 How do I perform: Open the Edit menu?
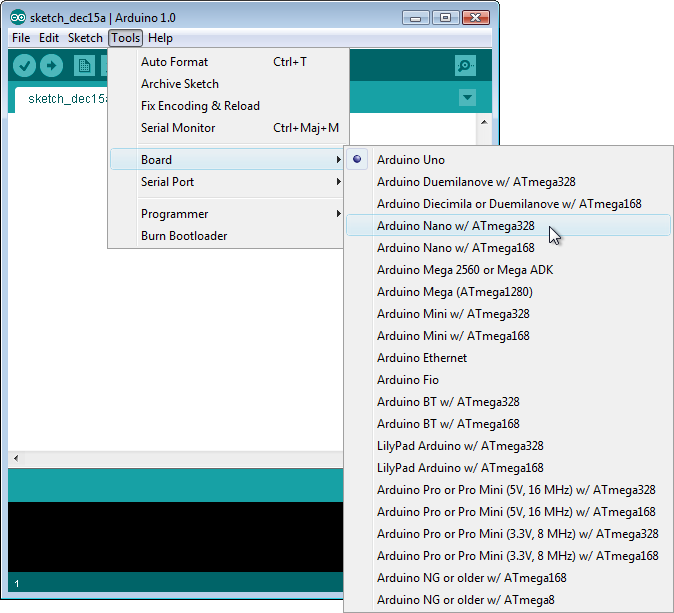click(x=49, y=38)
